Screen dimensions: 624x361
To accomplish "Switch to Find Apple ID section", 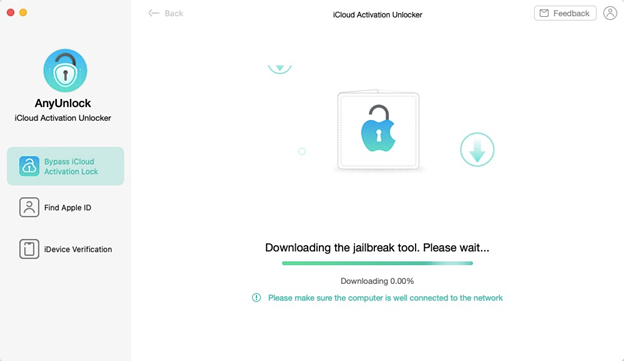I will [x=65, y=207].
